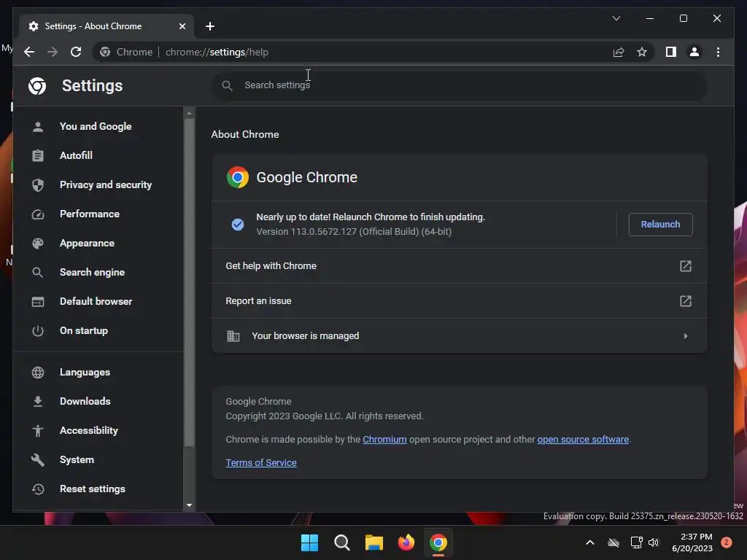Expand Your browser is managed arrow
This screenshot has width=747, height=560.
pos(685,336)
